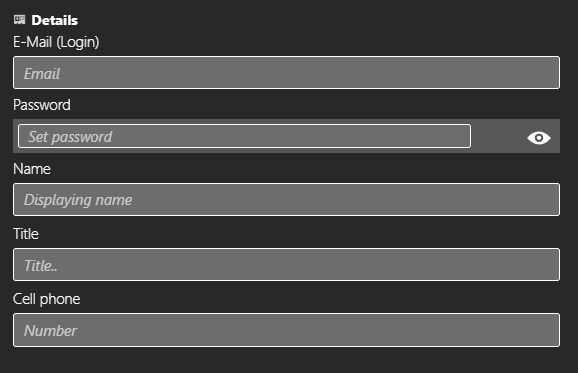The image size is (578, 373).
Task: Select the cell phone Number field
Action: point(286,330)
